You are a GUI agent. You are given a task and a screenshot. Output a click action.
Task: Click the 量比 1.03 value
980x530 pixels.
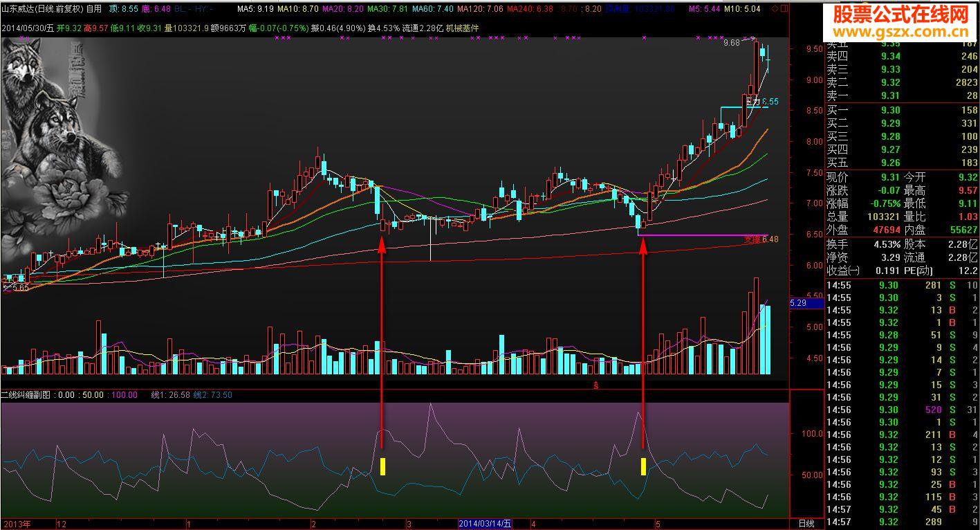(968, 217)
